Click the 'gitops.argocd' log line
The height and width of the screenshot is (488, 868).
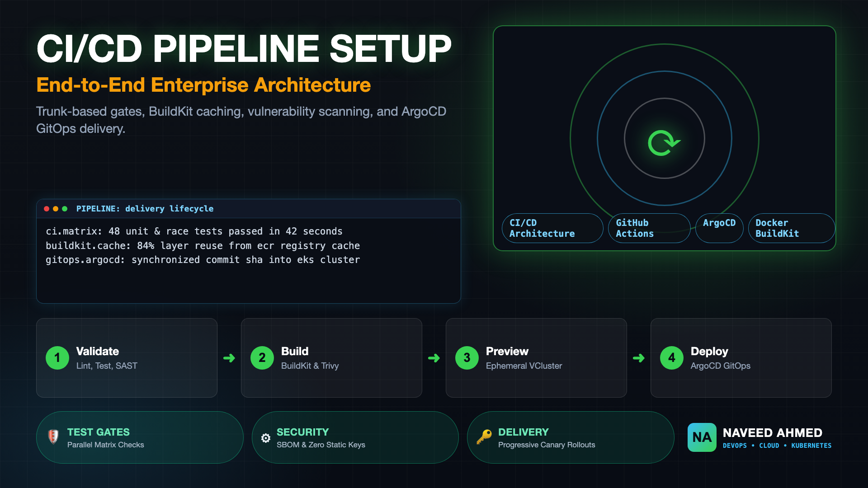pos(203,260)
